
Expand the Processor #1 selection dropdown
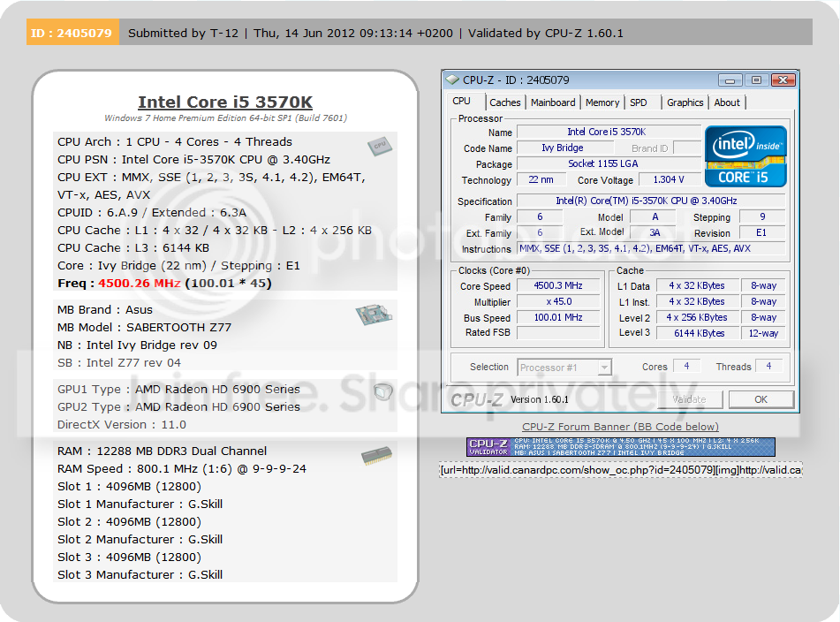tap(604, 368)
